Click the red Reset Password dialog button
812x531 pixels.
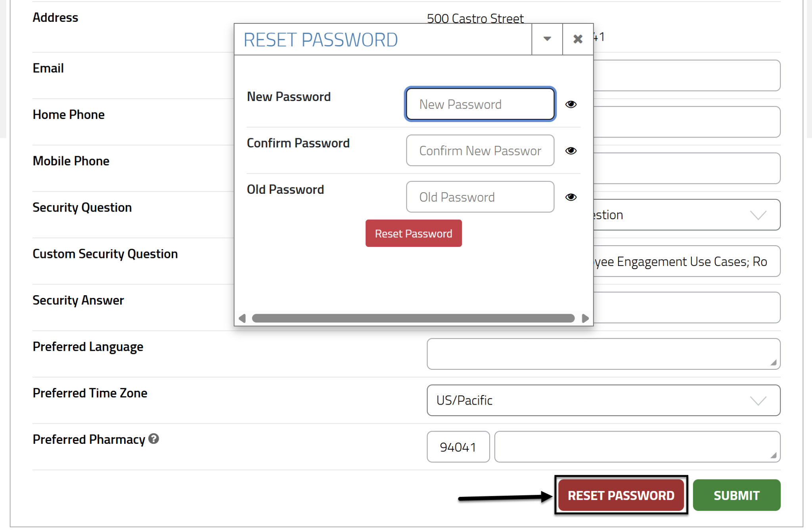click(x=413, y=233)
